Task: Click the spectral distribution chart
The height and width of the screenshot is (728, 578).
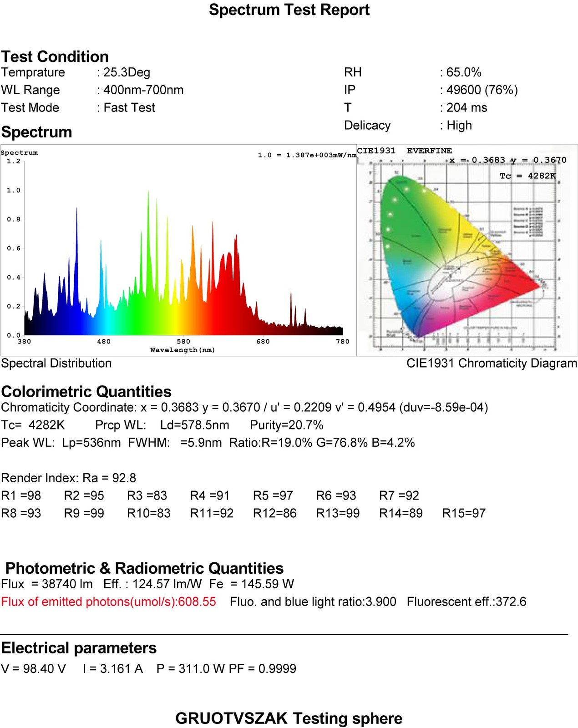Action: click(178, 250)
